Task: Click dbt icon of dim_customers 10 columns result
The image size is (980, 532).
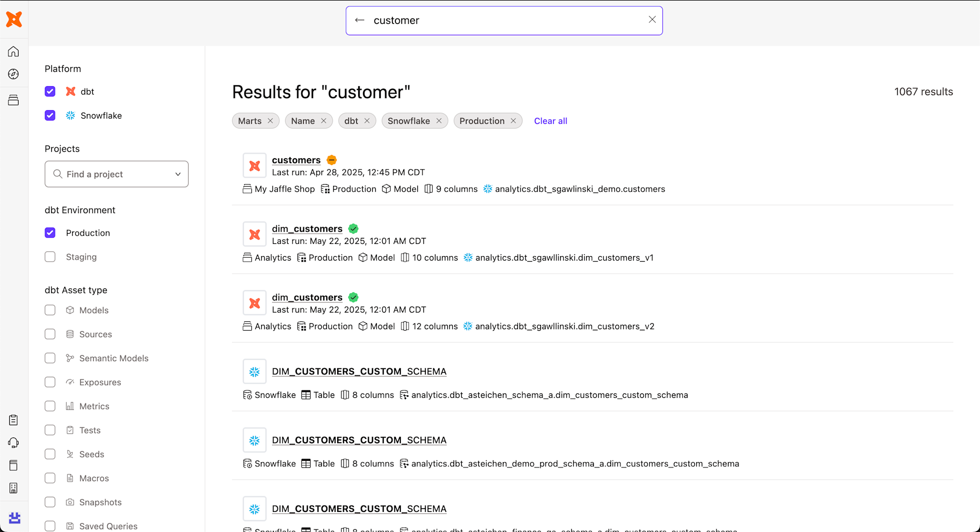Action: point(255,234)
